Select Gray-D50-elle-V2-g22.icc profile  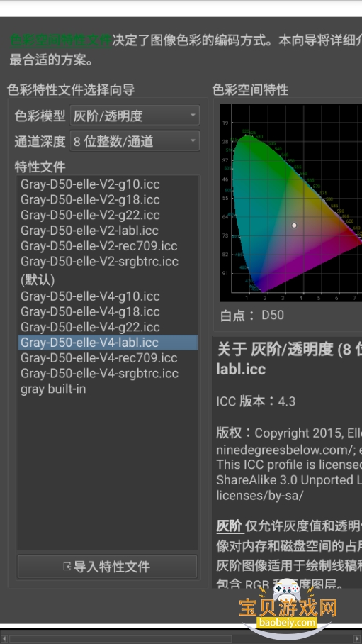pos(108,215)
